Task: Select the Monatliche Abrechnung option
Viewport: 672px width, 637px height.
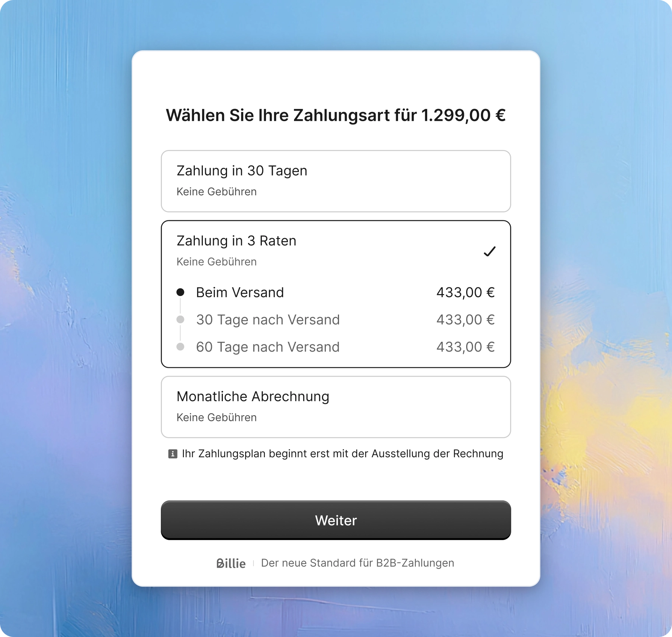Action: coord(336,406)
